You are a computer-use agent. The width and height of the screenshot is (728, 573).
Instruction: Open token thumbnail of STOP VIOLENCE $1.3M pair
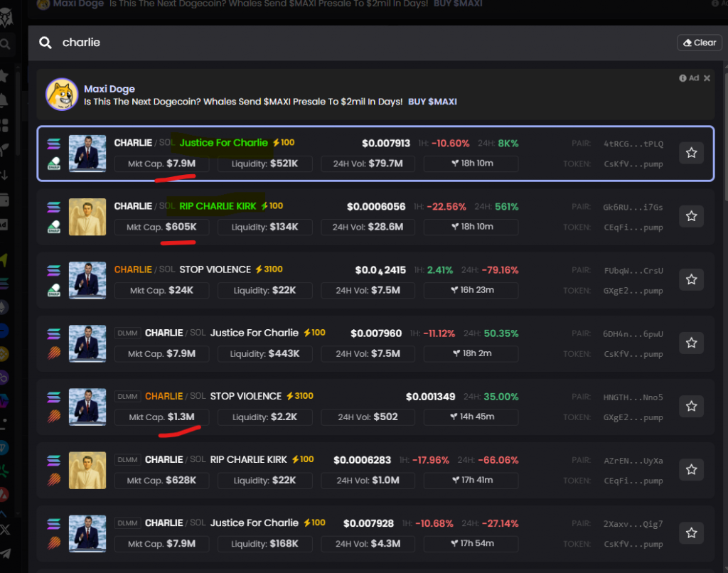[x=87, y=407]
